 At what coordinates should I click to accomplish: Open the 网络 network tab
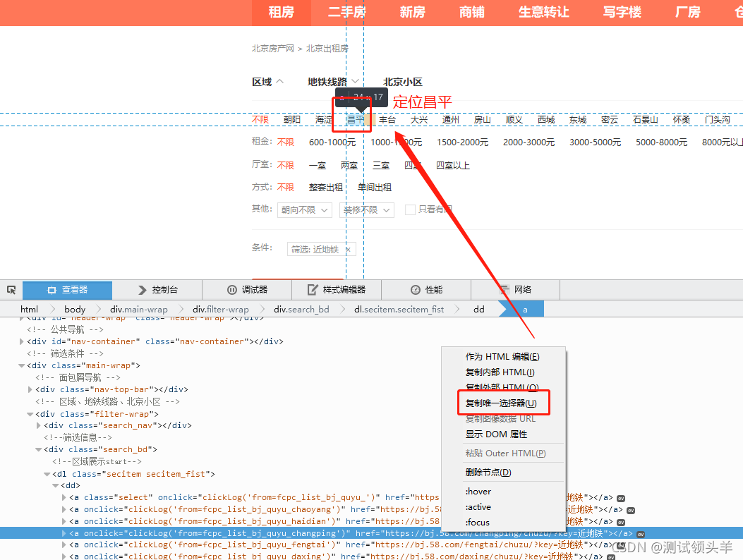(x=516, y=290)
